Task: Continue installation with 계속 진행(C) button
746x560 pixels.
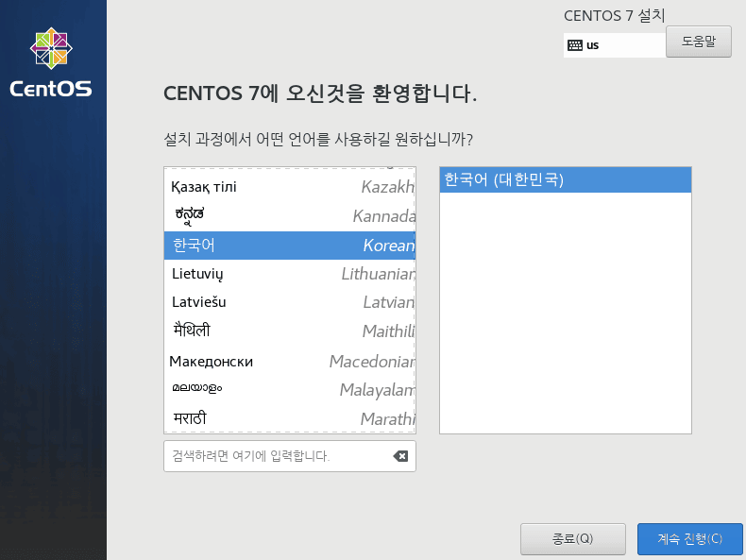Action: [x=690, y=539]
